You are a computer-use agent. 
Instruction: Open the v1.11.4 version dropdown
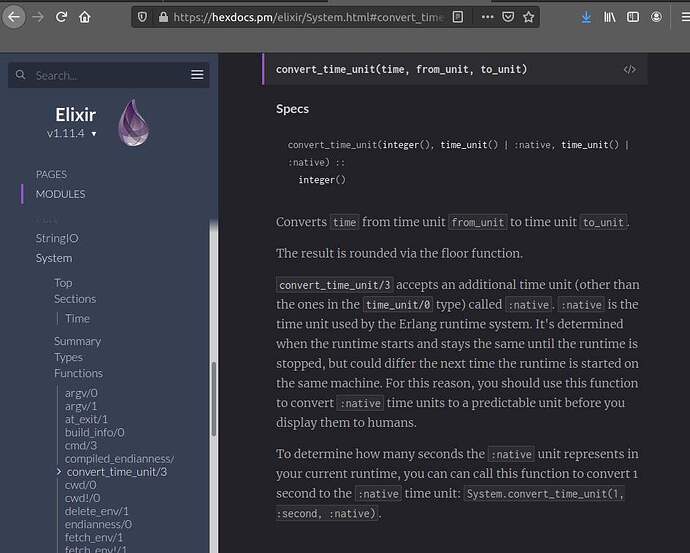pos(71,133)
